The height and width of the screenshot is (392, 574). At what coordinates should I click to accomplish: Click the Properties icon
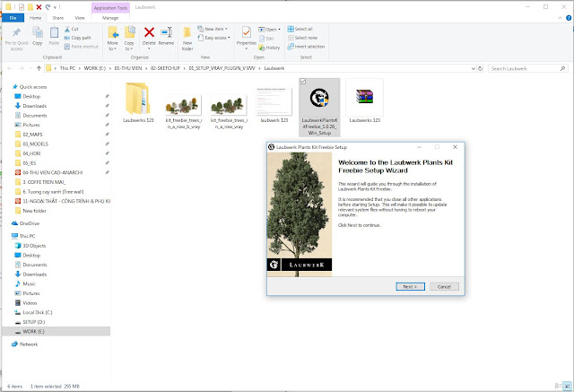coord(247,32)
